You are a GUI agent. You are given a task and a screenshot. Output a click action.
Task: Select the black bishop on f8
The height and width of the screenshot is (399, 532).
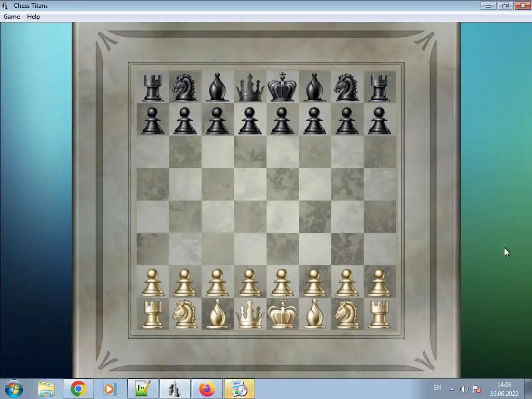click(x=314, y=87)
